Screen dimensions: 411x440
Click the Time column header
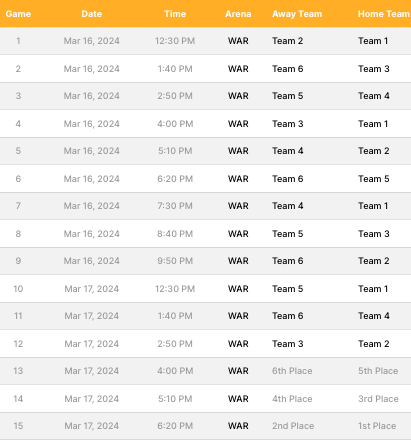175,14
